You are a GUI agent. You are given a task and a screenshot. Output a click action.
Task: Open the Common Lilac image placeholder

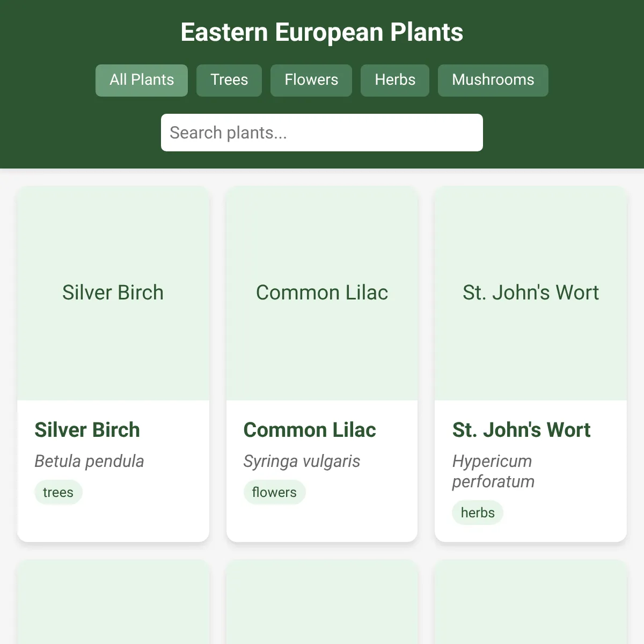tap(322, 293)
